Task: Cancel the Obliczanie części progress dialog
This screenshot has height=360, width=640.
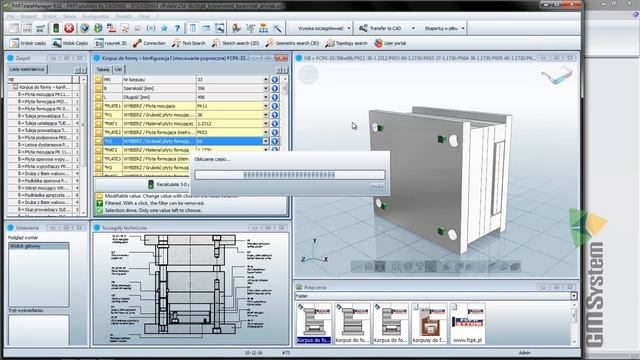Action: pos(377,187)
